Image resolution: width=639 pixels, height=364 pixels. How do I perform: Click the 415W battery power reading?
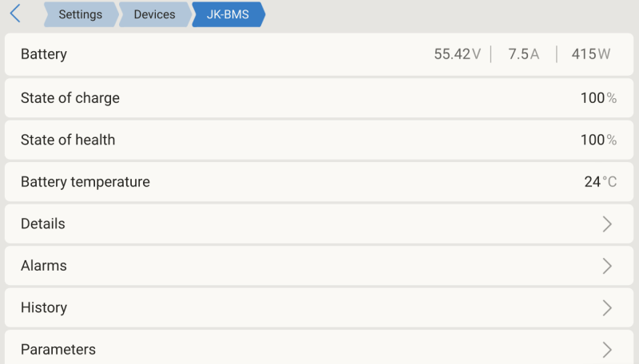coord(590,54)
